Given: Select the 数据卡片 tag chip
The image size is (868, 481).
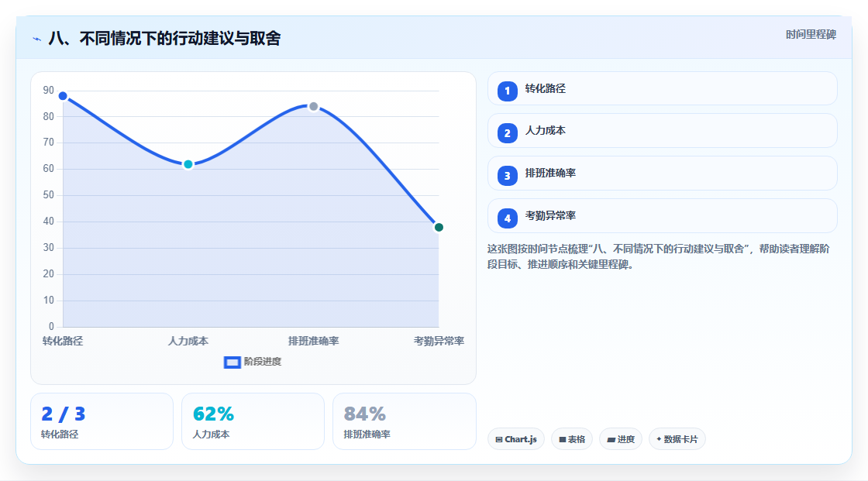Looking at the screenshot, I should [x=677, y=439].
